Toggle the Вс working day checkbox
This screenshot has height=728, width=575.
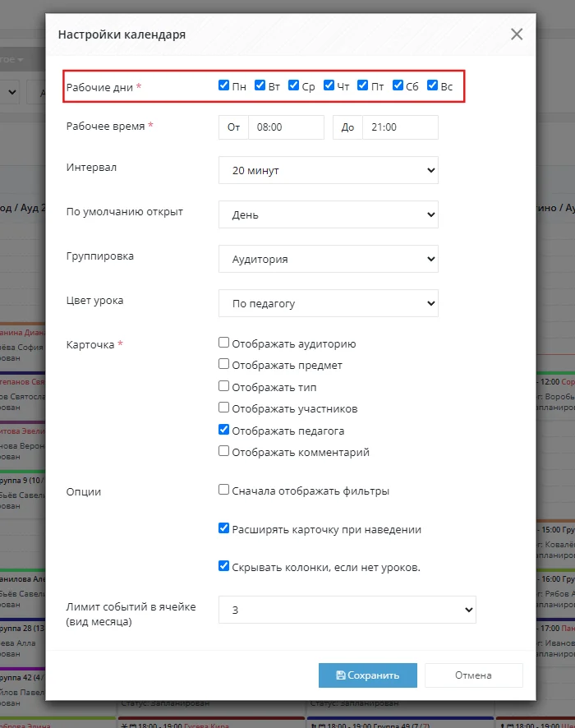(433, 85)
